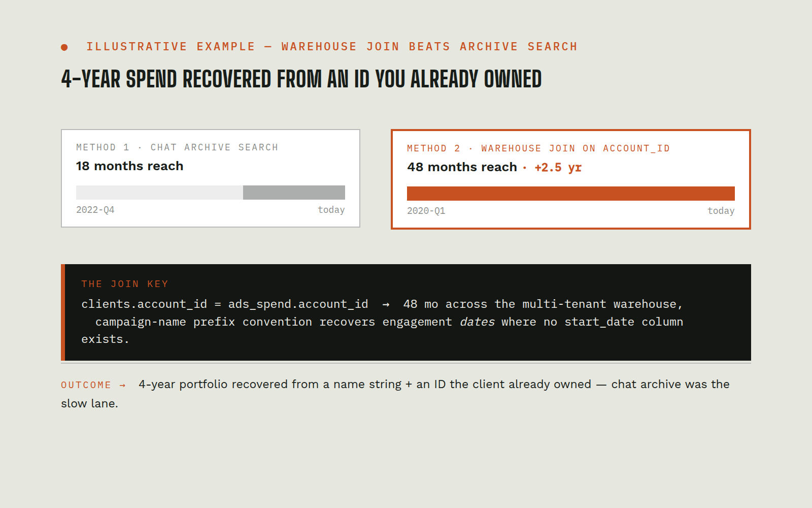
Task: Click the italic word "dates" in the code block
Action: (477, 322)
